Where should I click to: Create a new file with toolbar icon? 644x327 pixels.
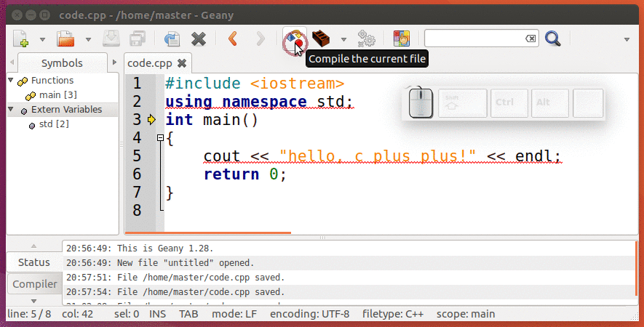pos(20,39)
